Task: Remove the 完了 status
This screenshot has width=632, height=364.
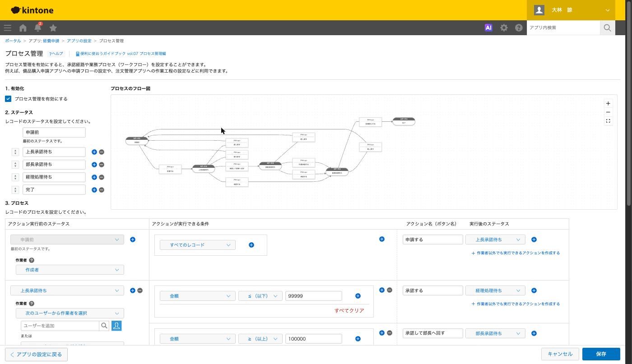Action: 102,190
